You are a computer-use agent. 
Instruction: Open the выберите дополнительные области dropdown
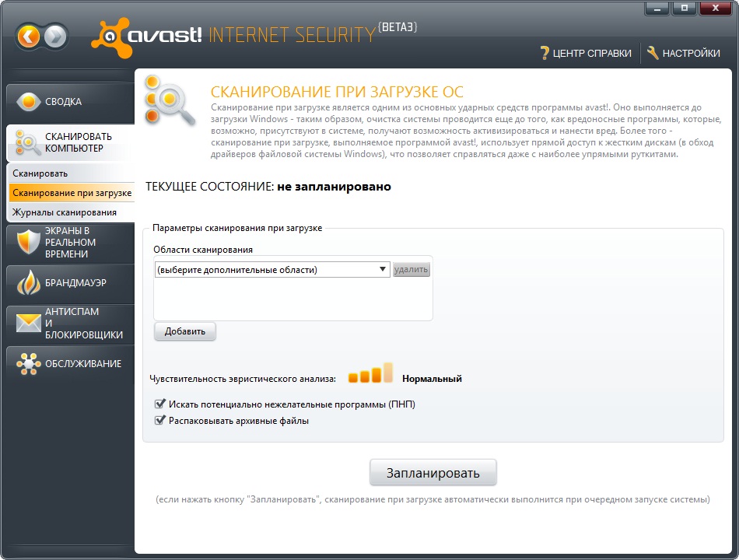[272, 270]
